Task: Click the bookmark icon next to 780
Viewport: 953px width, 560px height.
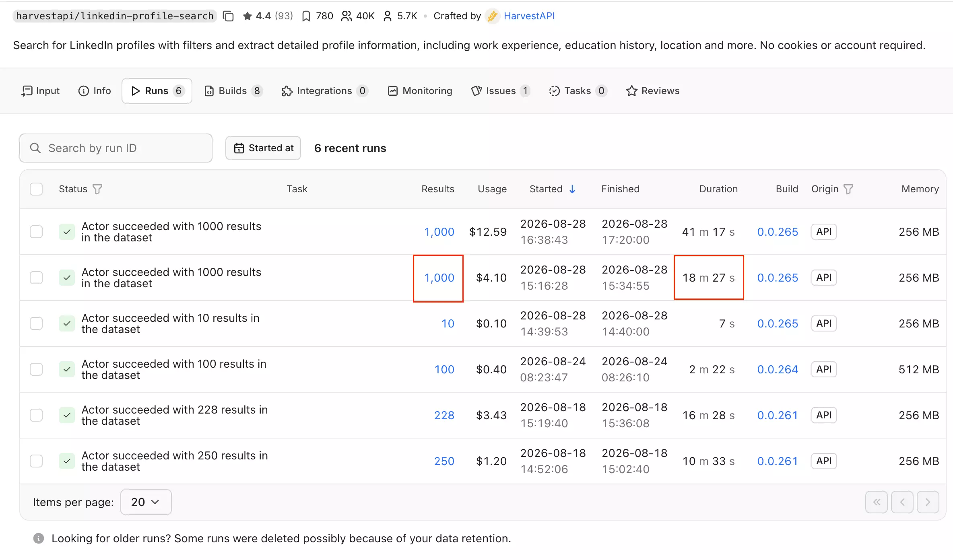Action: [x=306, y=16]
